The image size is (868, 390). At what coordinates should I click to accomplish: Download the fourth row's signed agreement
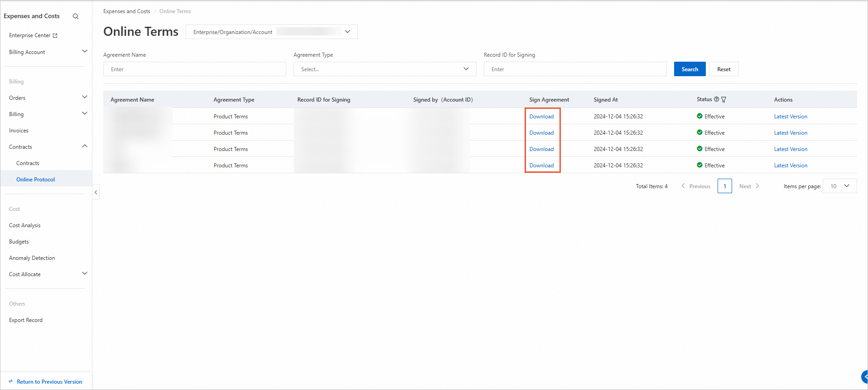point(542,166)
